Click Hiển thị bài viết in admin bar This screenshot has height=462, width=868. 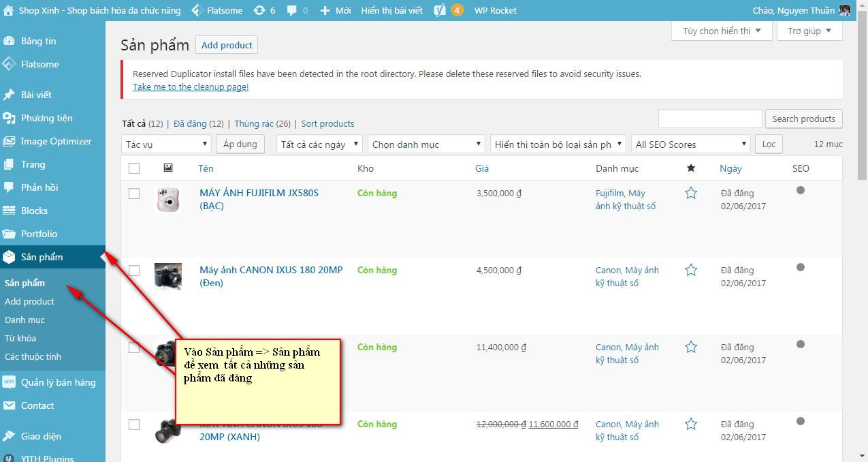[x=392, y=10]
